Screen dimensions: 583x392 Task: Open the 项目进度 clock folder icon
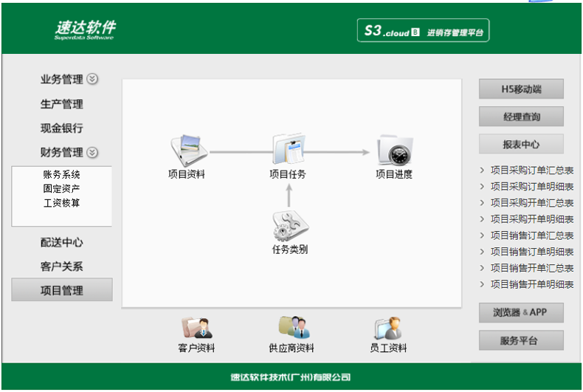coord(395,151)
